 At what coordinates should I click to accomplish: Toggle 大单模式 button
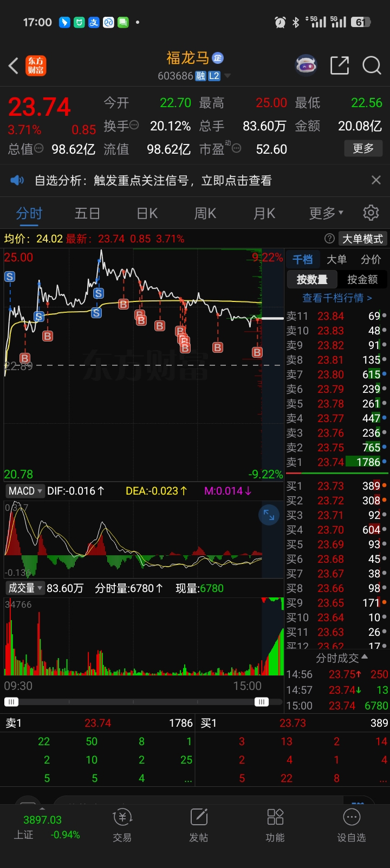coord(362,239)
